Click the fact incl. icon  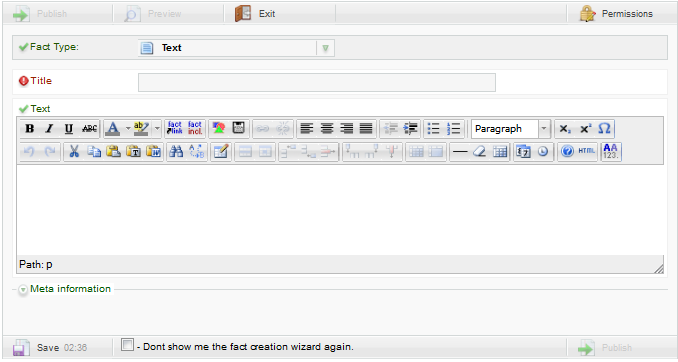(195, 128)
